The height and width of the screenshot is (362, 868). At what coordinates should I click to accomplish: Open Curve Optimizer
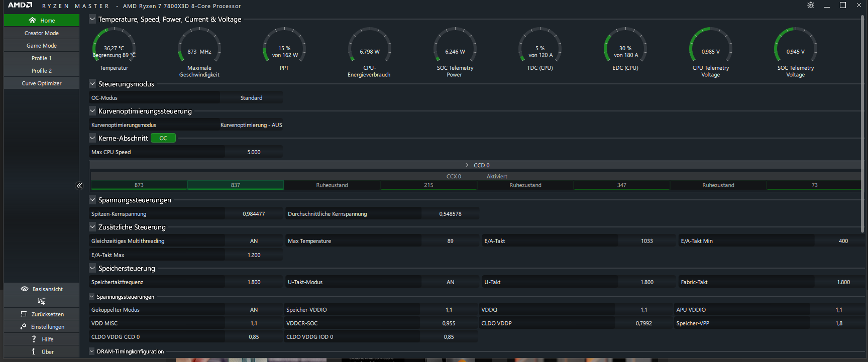click(42, 83)
